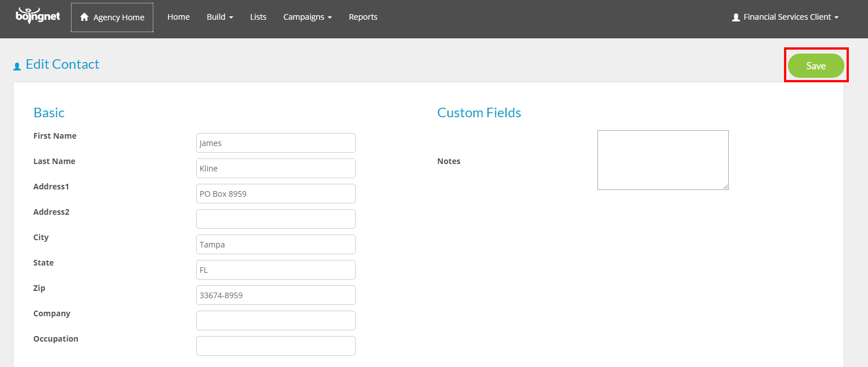Expand the Campaigns dropdown menu
Screen dimensions: 868x367
[307, 17]
